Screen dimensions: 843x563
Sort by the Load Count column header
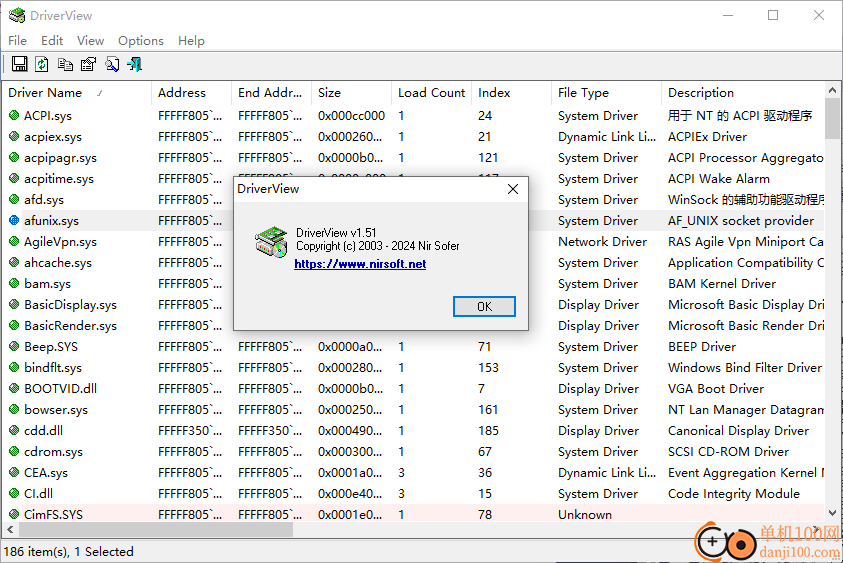(x=431, y=92)
